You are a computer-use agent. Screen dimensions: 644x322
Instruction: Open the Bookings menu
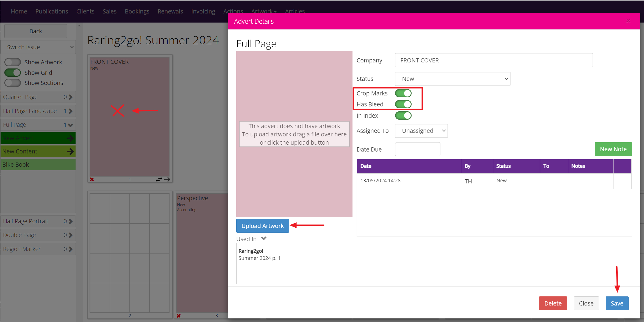[x=137, y=11]
